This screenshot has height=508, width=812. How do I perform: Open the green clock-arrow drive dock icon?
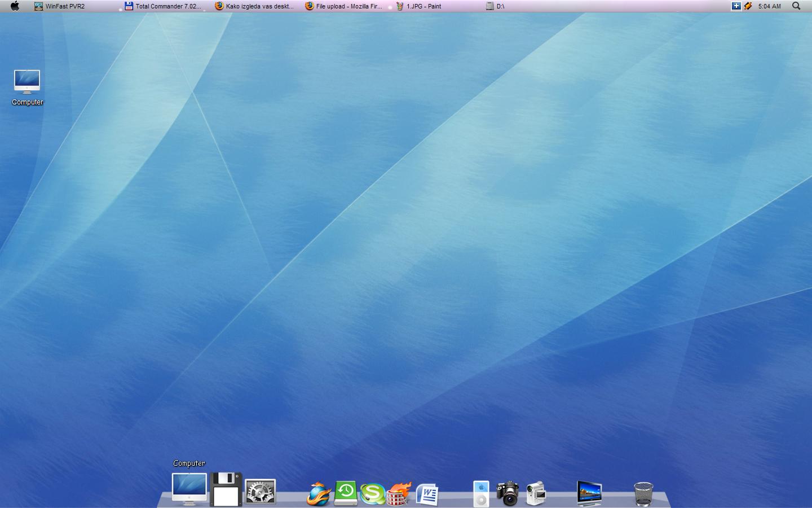click(346, 493)
